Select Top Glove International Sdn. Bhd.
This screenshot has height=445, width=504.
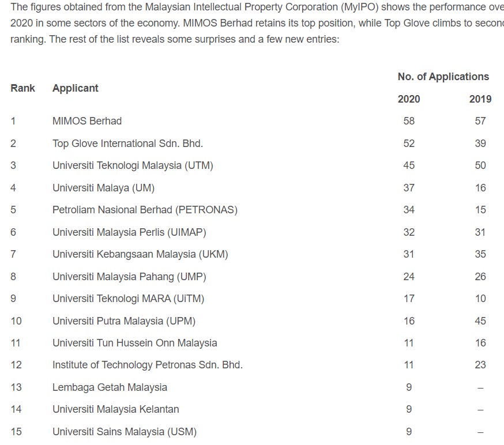pos(127,144)
